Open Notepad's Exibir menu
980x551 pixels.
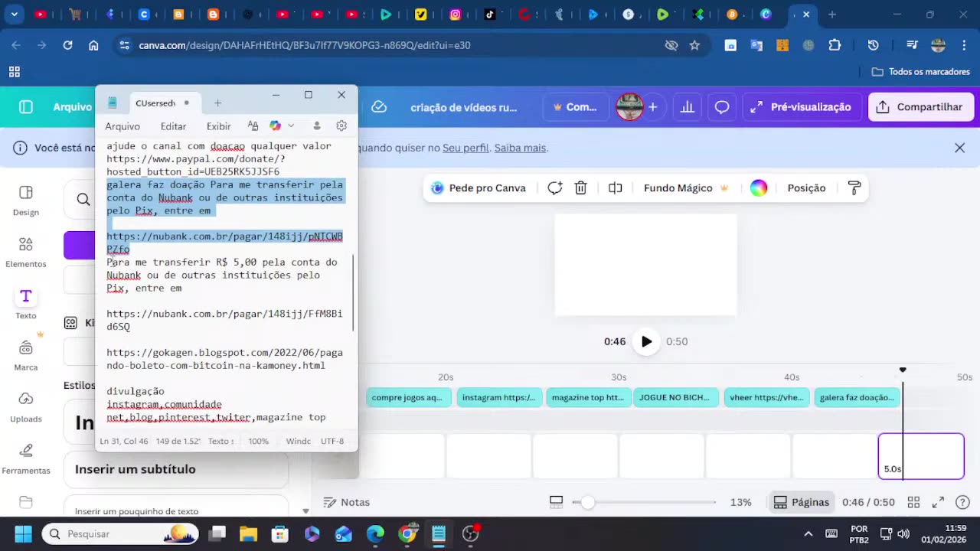218,126
